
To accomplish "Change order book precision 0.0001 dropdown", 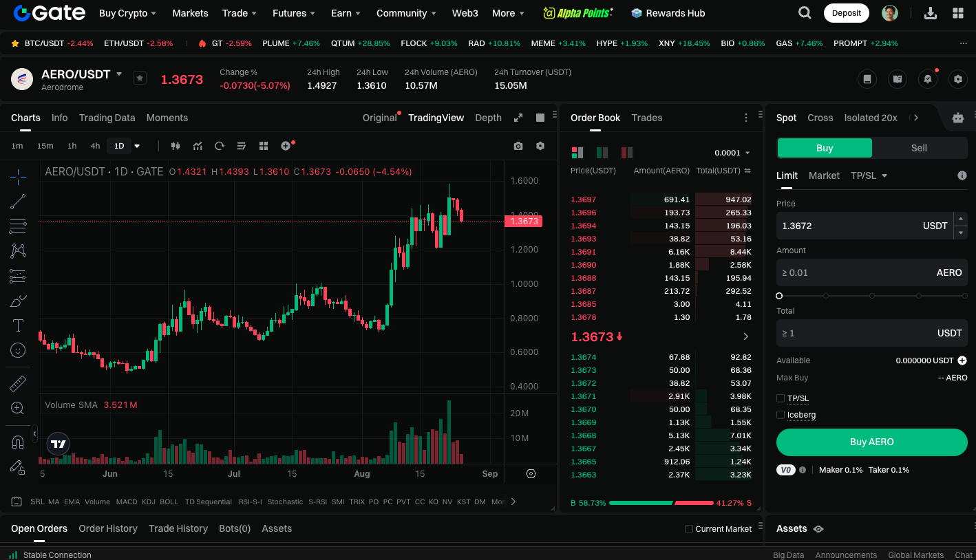I will coord(732,153).
